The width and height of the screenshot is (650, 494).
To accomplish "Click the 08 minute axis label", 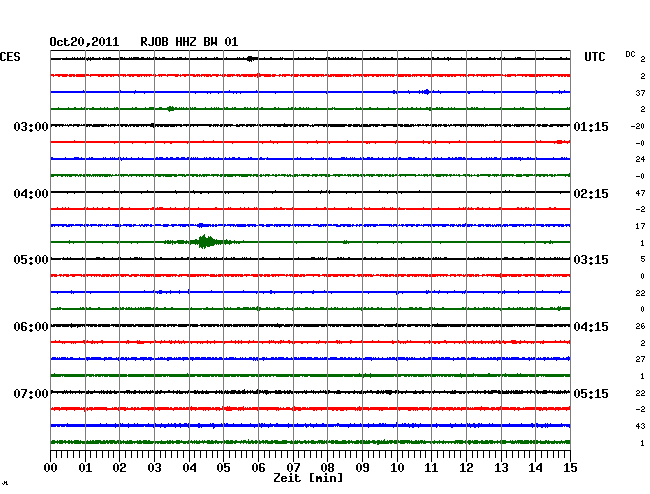I will (327, 467).
